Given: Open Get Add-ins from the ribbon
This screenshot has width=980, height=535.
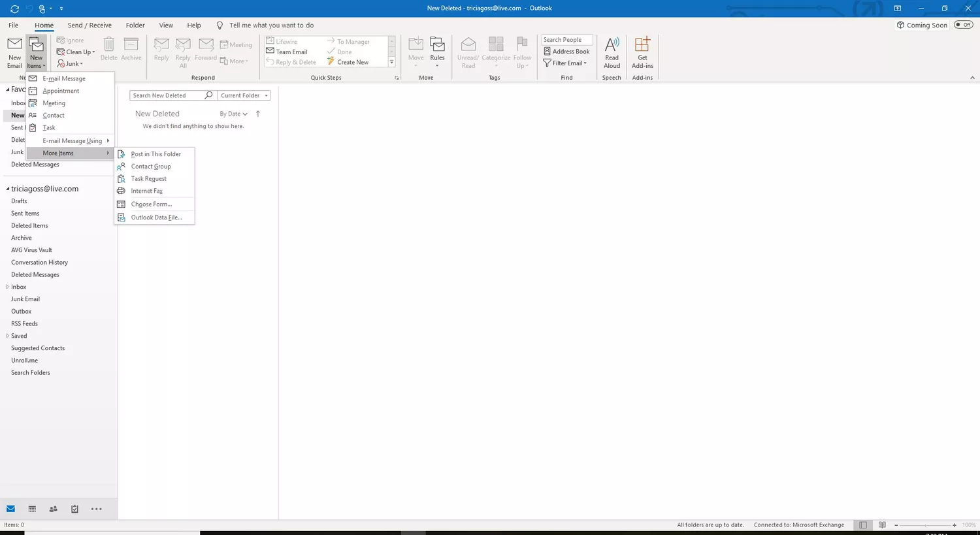Looking at the screenshot, I should [x=642, y=53].
